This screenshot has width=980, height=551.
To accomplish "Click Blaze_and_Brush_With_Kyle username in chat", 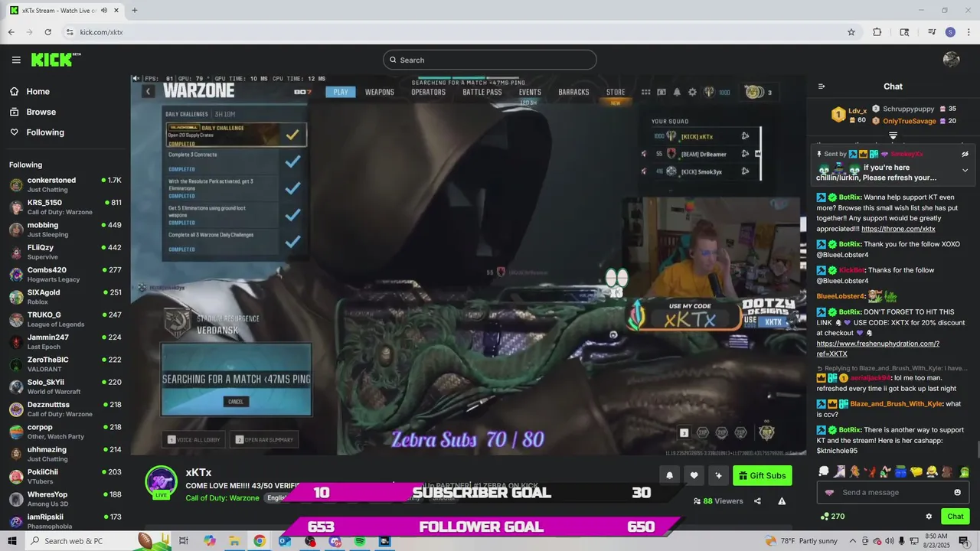I will (896, 404).
